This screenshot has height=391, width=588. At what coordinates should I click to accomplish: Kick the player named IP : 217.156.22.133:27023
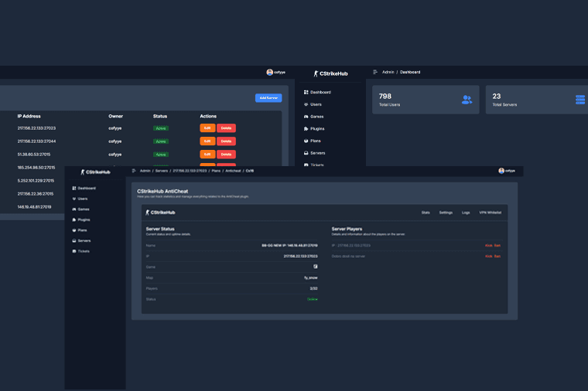pos(489,246)
